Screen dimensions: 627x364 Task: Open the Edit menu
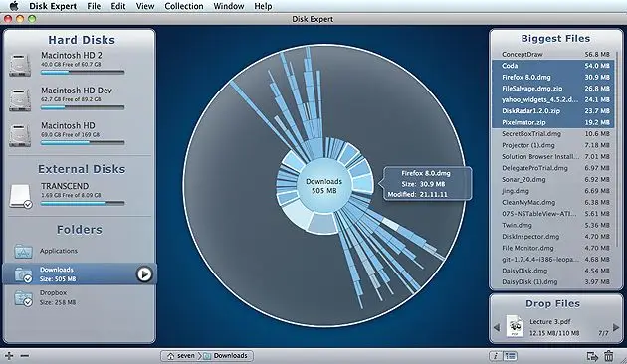pos(118,6)
